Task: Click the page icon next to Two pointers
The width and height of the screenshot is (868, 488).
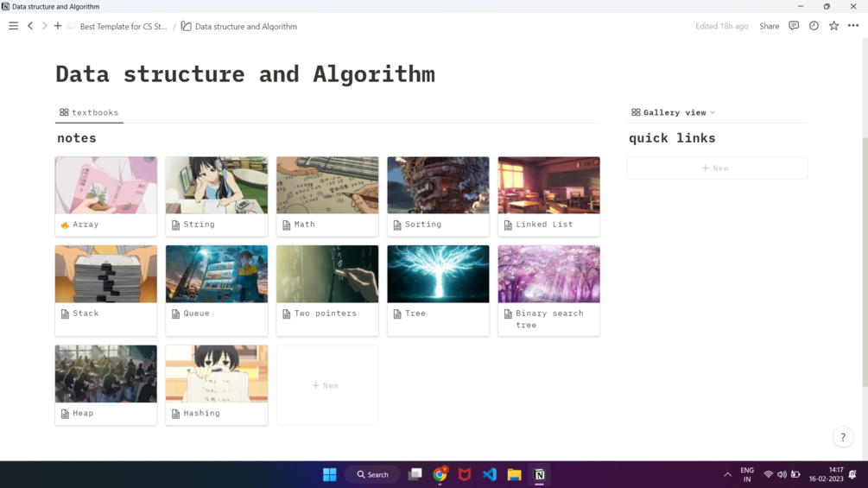Action: [x=286, y=314]
